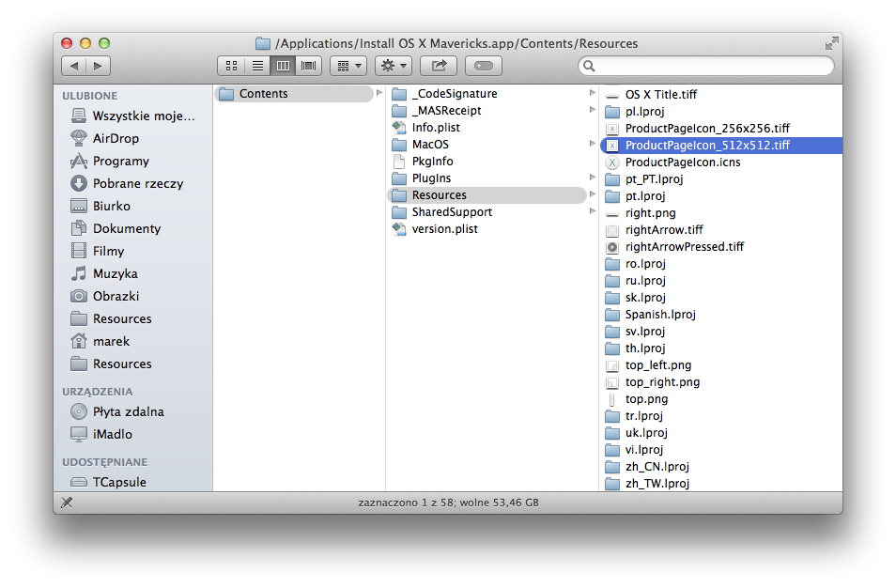Open AirDrop in the sidebar
896x588 pixels.
pos(116,138)
